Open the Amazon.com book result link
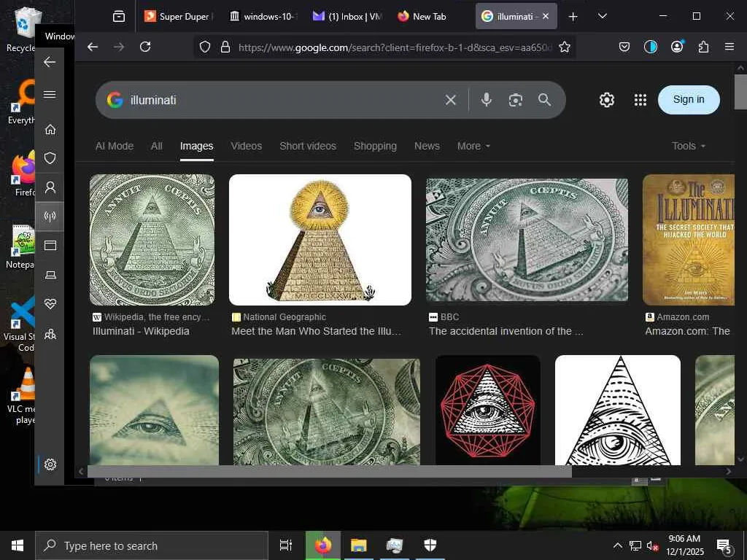The height and width of the screenshot is (560, 747). (687, 332)
